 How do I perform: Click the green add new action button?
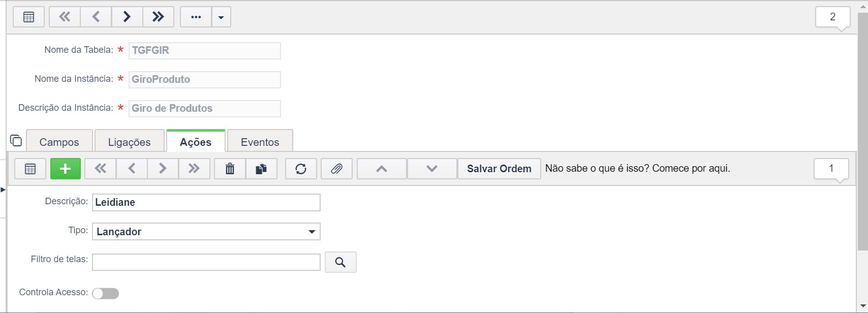tap(66, 169)
